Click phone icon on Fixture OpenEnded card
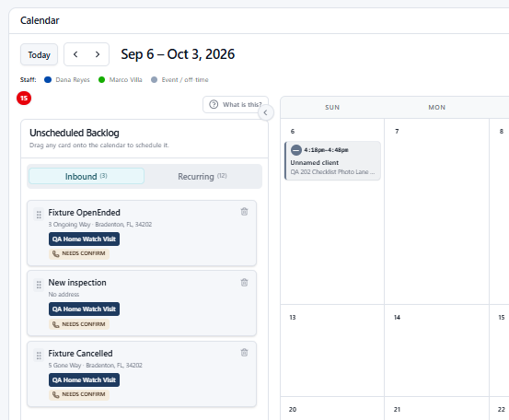This screenshot has height=420, width=509. pos(56,254)
